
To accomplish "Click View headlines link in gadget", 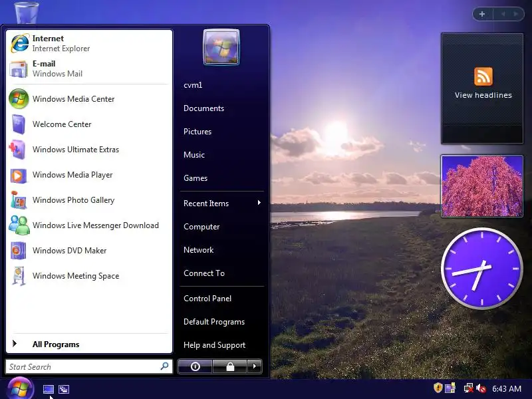I will 483,95.
